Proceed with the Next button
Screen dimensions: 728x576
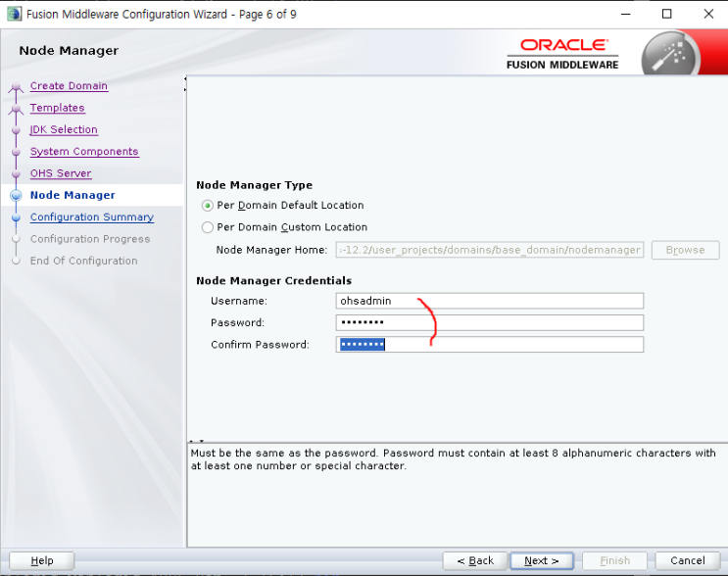point(542,560)
